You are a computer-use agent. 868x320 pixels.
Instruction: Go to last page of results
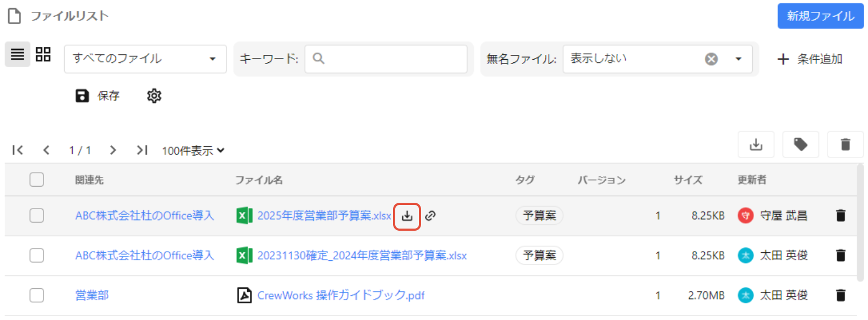click(142, 150)
